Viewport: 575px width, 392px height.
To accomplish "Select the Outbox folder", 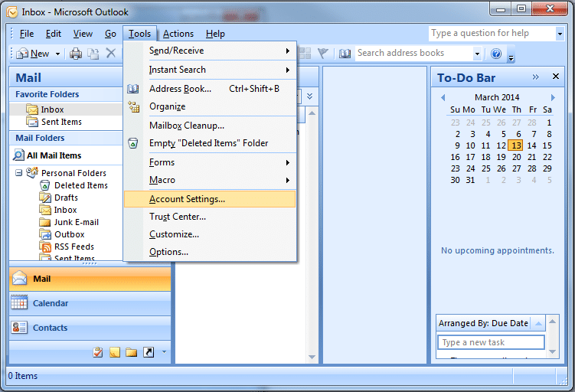I will (x=70, y=234).
